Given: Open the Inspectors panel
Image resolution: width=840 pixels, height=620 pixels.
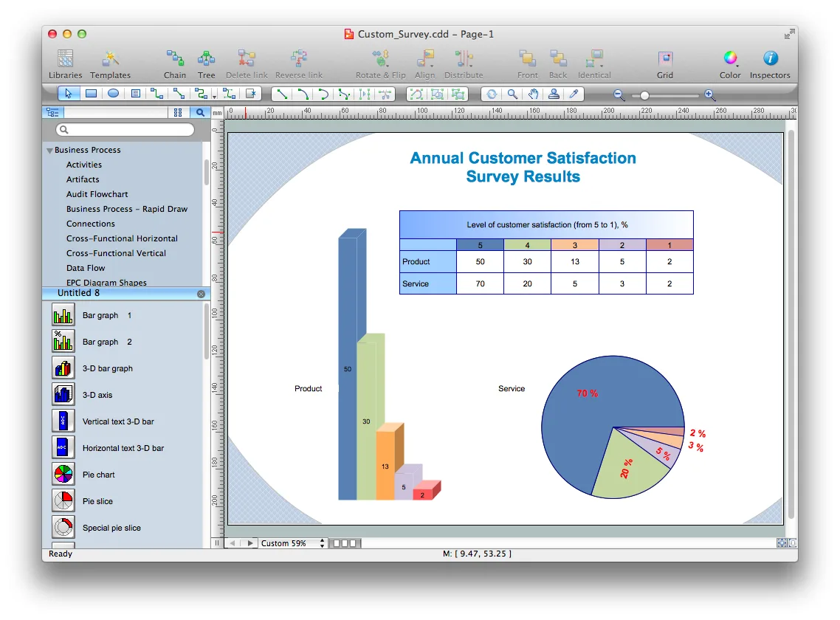Looking at the screenshot, I should (x=770, y=63).
